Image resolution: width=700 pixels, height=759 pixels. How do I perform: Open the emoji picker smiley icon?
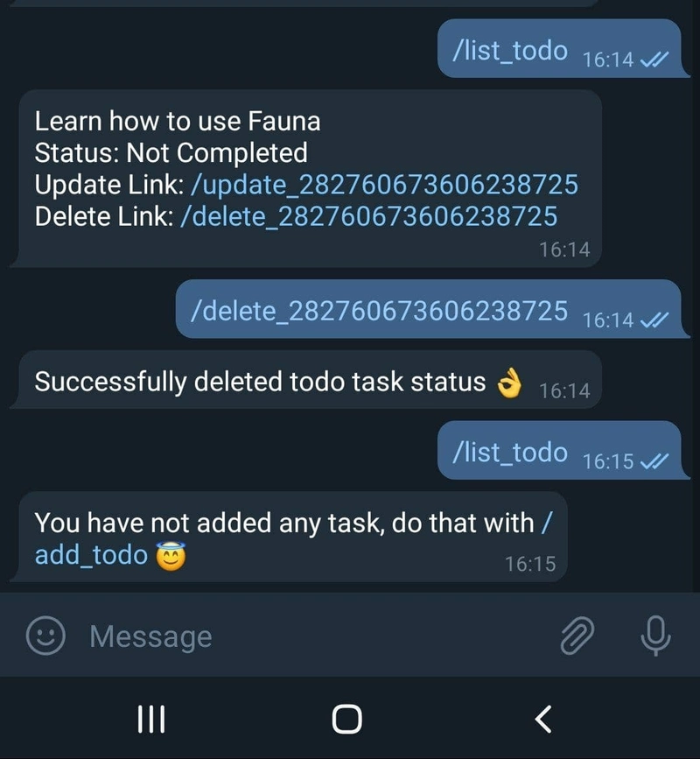point(45,636)
